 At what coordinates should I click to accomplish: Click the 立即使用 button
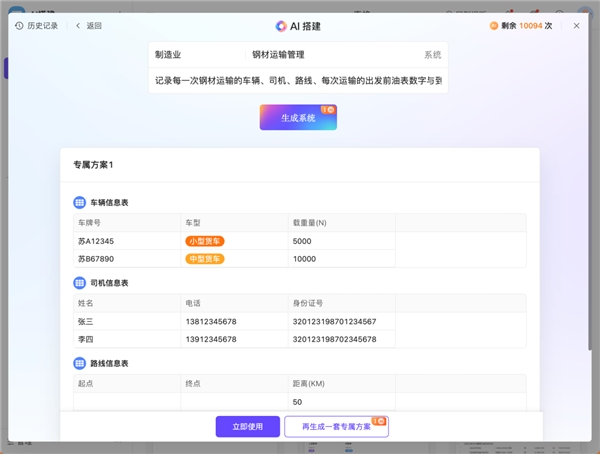(x=248, y=427)
